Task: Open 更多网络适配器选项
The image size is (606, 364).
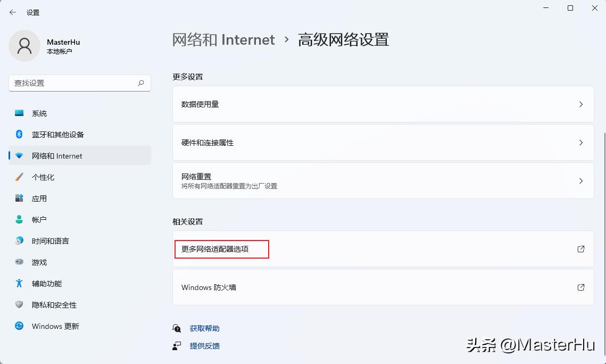Action: [221, 249]
